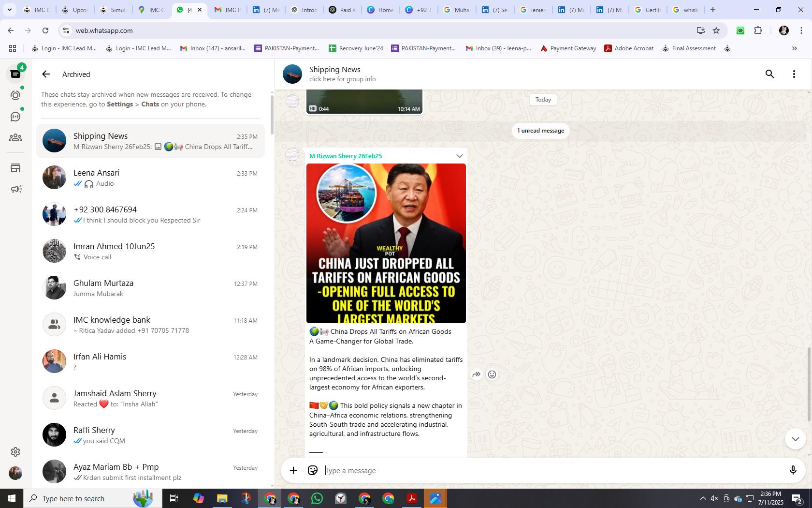Open the archived/business tools store icon
The height and width of the screenshot is (508, 812).
(x=15, y=168)
